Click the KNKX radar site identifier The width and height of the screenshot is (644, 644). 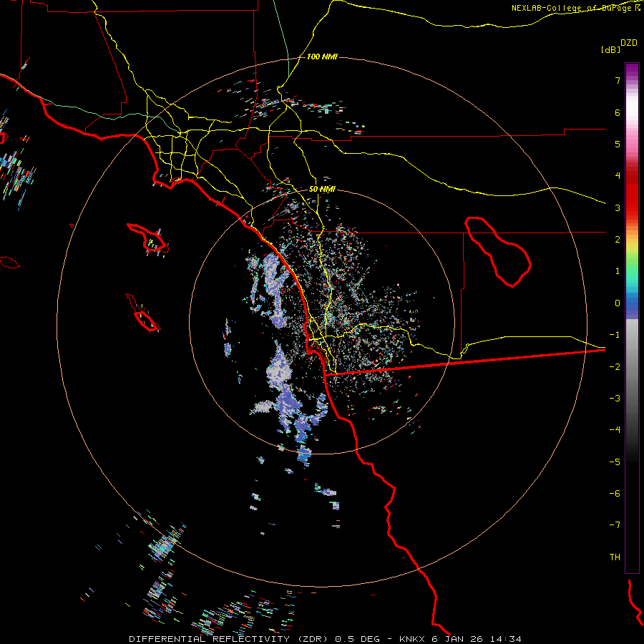(x=413, y=639)
